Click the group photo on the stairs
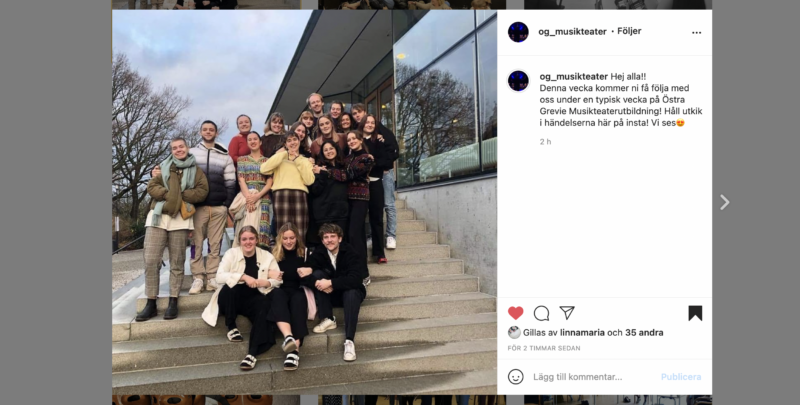Screen dimensions: 800x405 coord(304,202)
